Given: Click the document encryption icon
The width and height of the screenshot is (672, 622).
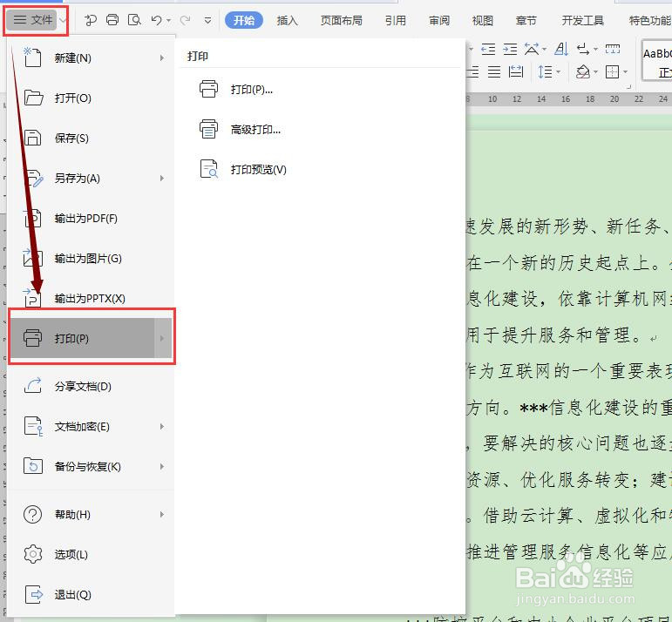Looking at the screenshot, I should [x=33, y=426].
